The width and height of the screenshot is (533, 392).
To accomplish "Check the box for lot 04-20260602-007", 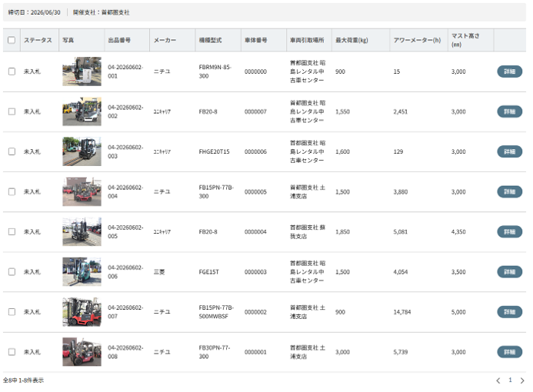I will [12, 312].
